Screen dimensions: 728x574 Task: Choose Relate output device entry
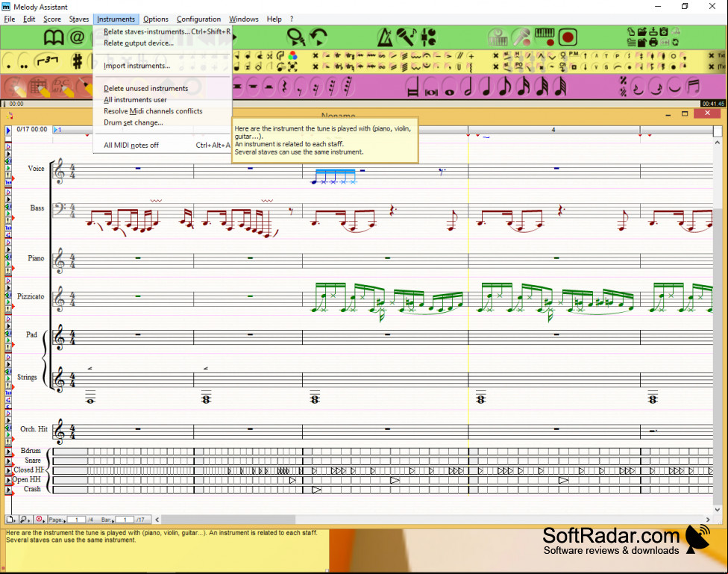coord(163,43)
